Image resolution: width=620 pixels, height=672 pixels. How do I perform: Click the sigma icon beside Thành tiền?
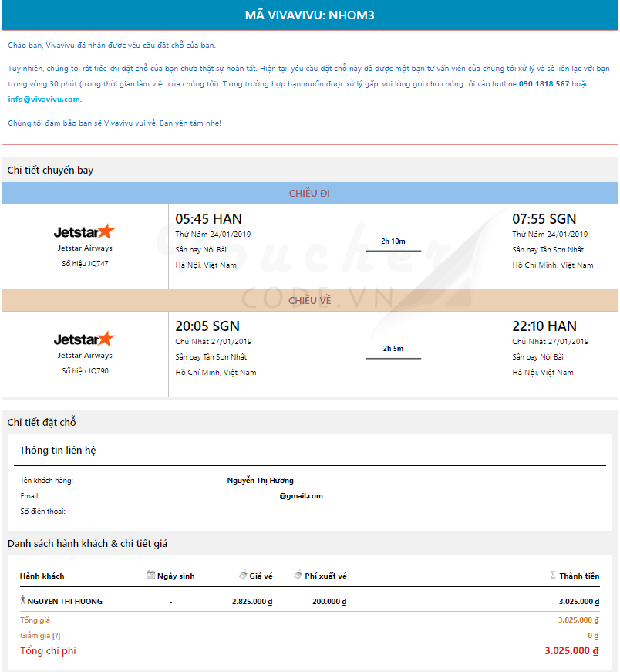[x=553, y=575]
